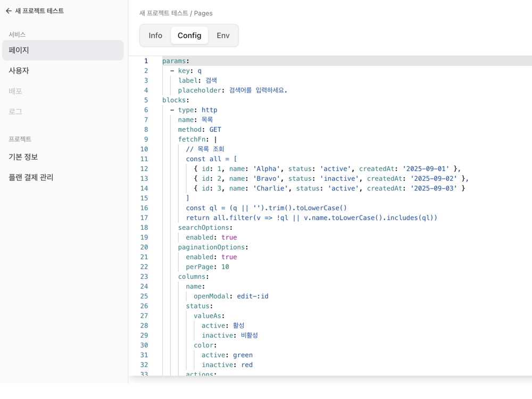The width and height of the screenshot is (532, 399).
Task: Open the 페이지 sidebar item
Action: pos(19,50)
